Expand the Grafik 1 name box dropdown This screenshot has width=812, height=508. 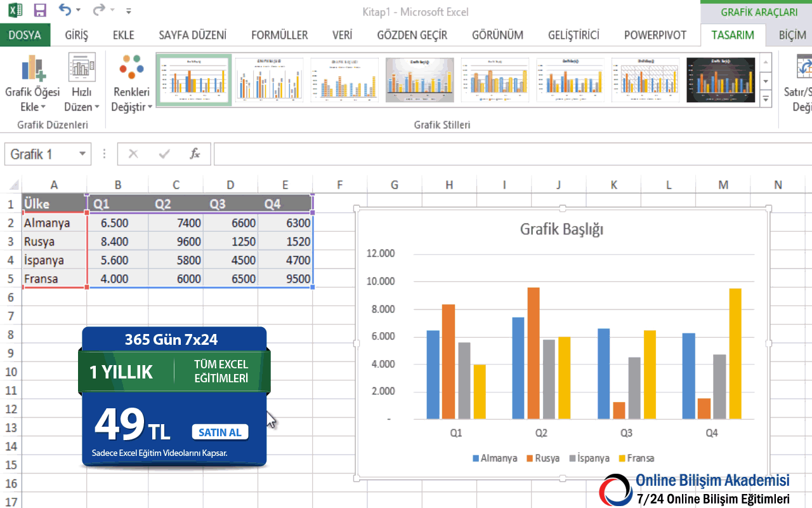click(82, 154)
